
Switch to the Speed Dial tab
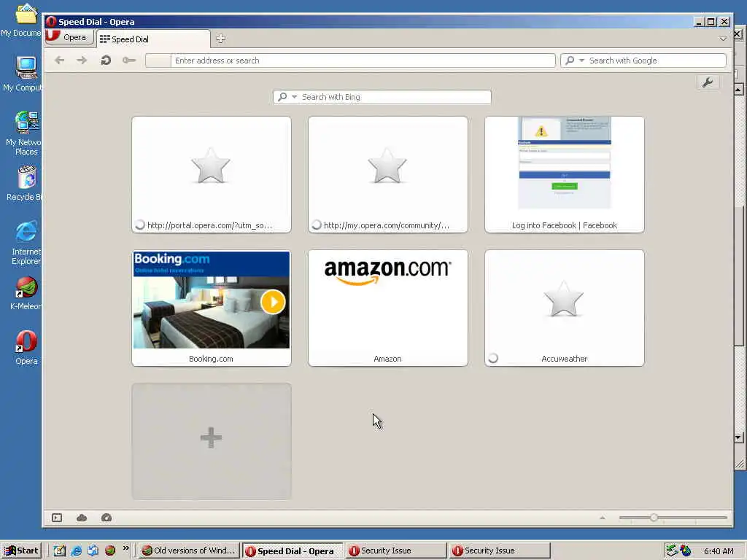tap(152, 39)
